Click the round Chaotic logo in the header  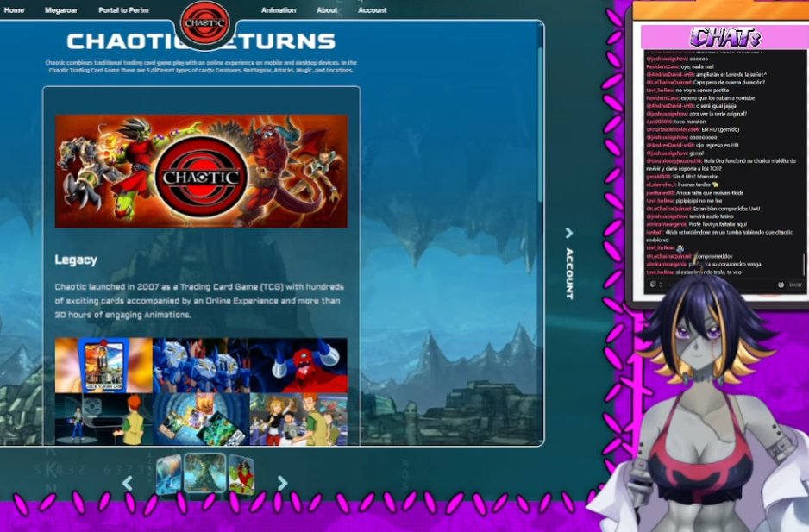coord(204,22)
